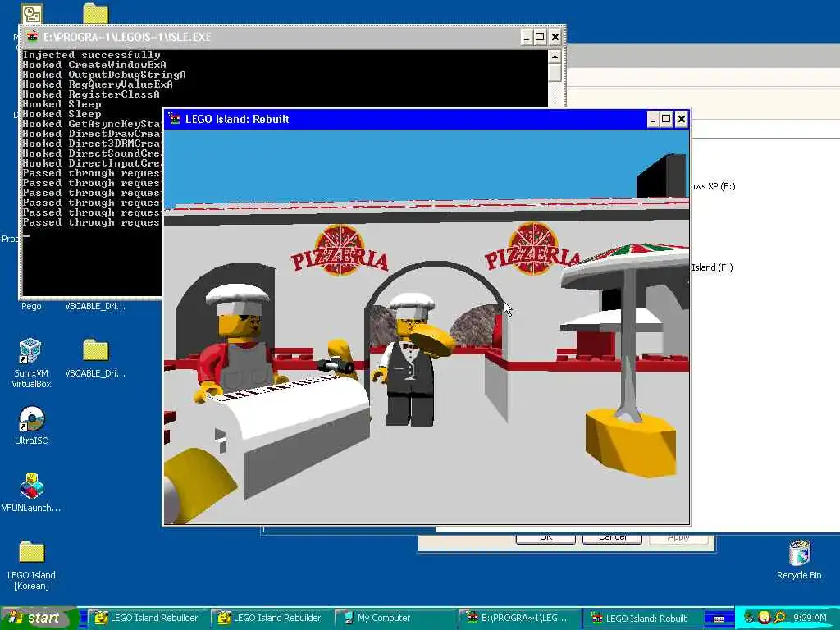This screenshot has width=840, height=630.
Task: Switch to the LEGO Island Rebuilder task beside My Computer
Action: (271, 618)
